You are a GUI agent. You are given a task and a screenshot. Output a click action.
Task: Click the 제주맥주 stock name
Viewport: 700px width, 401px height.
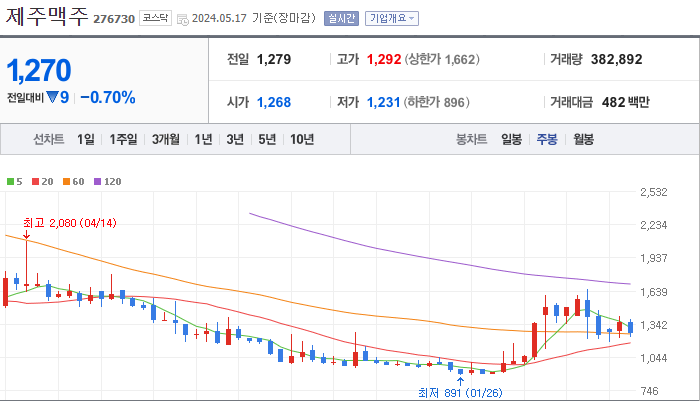pos(47,17)
